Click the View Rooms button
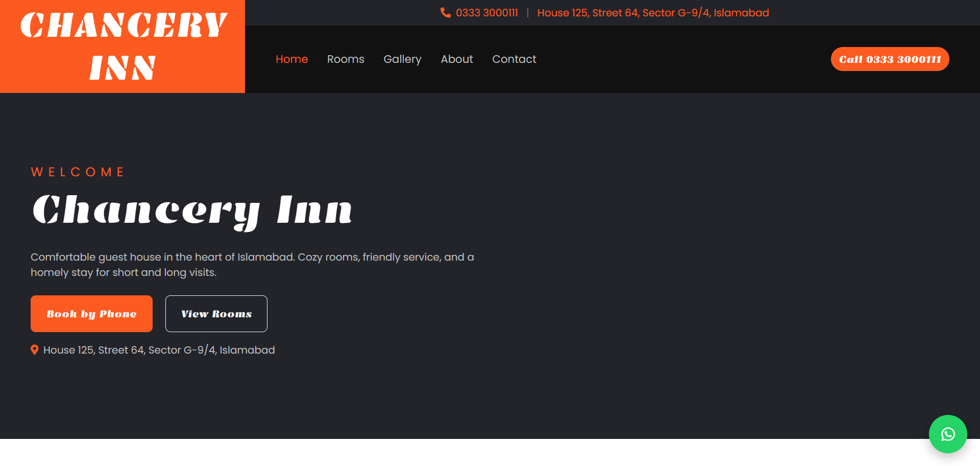Viewport: 980px width, 466px height. [x=216, y=314]
